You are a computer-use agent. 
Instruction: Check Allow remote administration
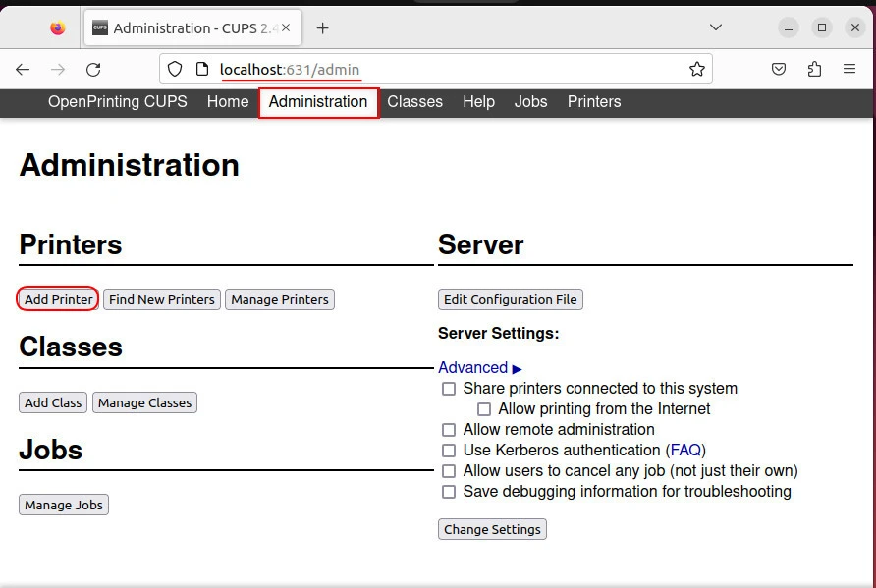(x=449, y=430)
